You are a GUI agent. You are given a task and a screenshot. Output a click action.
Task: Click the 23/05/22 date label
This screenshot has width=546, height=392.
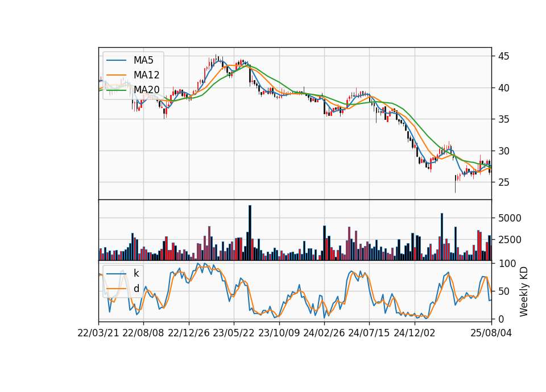[x=234, y=333]
